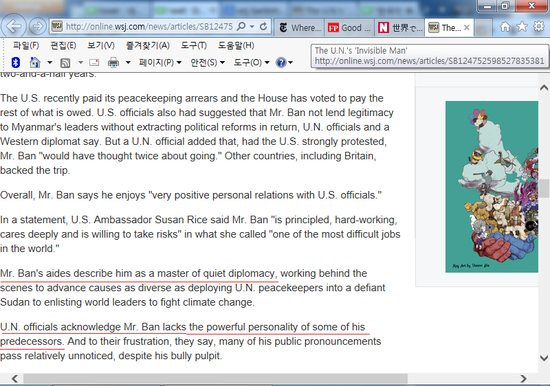The image size is (550, 386).
Task: Click the command bar Home icon
Action: pyautogui.click(x=35, y=62)
